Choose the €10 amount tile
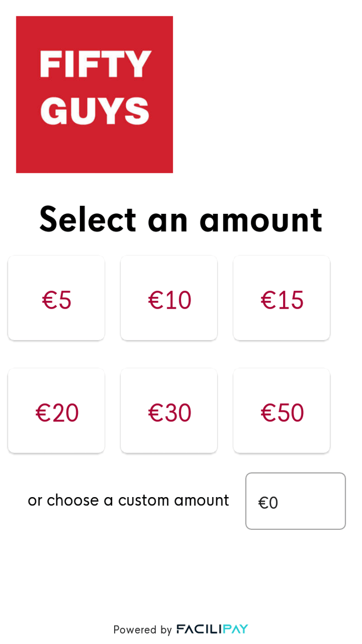Image resolution: width=362 pixels, height=644 pixels. click(169, 299)
